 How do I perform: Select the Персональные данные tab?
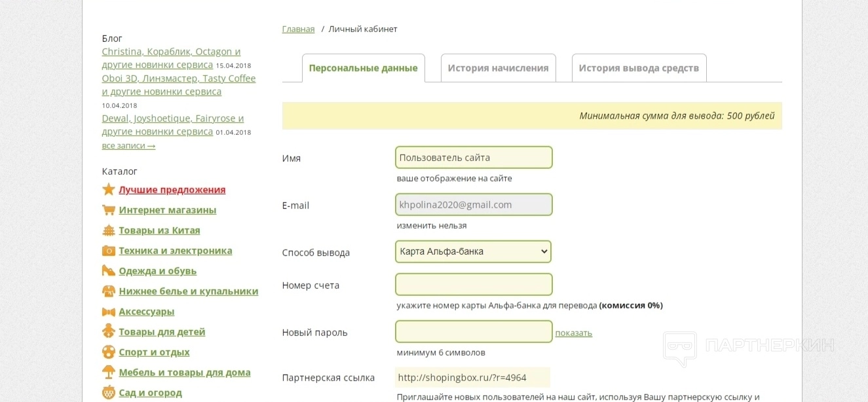[x=363, y=68]
